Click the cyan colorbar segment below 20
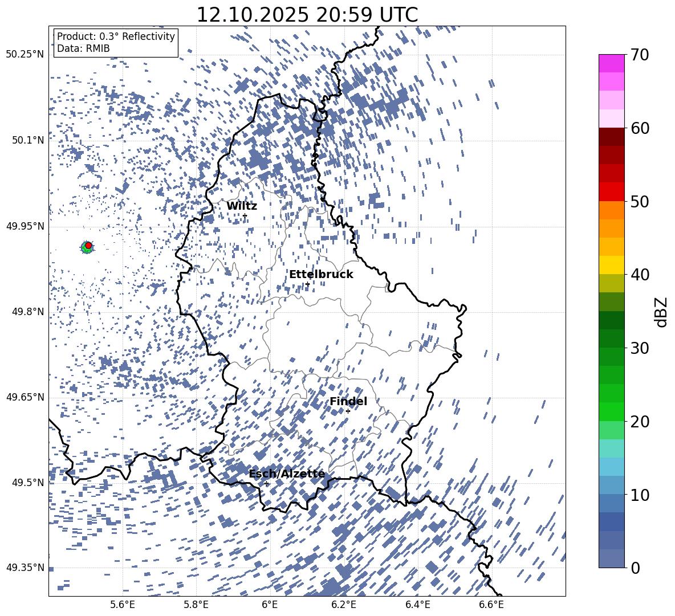Image resolution: width=675 pixels, height=616 pixels. [612, 448]
